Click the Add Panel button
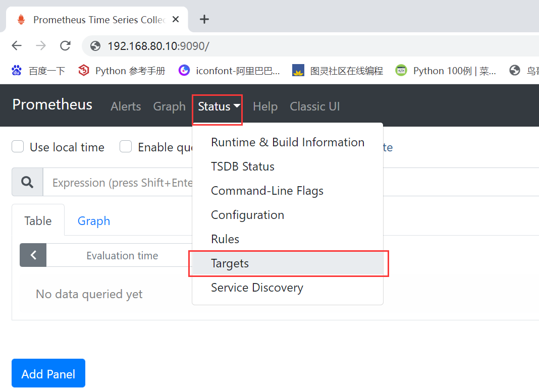This screenshot has height=392, width=539. pyautogui.click(x=48, y=373)
